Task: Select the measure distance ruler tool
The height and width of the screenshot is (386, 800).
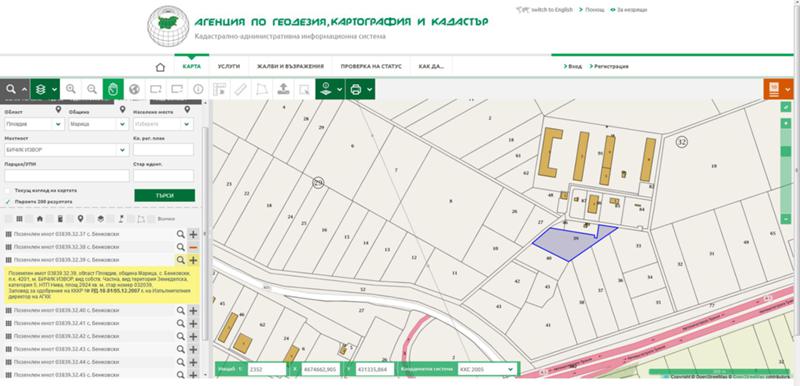Action: 240,89
